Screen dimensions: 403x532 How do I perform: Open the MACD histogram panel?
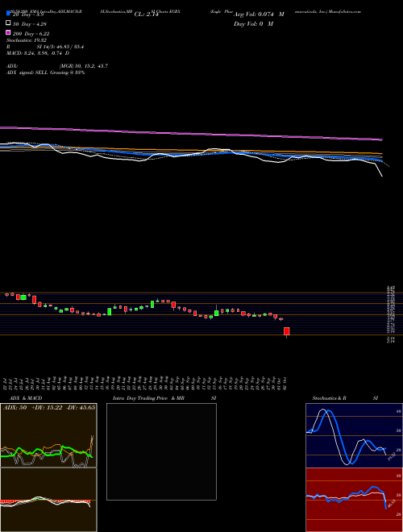click(x=48, y=500)
